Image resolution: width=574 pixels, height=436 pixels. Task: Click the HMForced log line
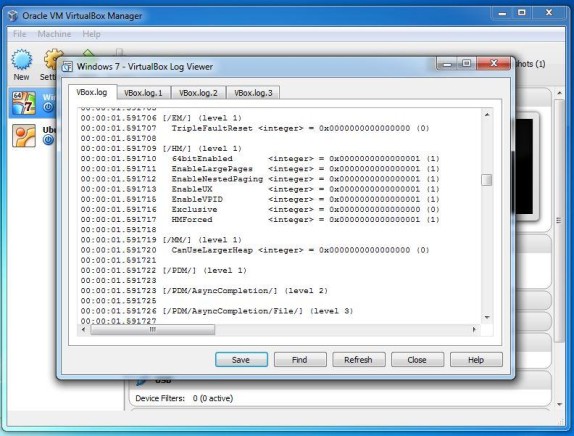tap(260, 220)
